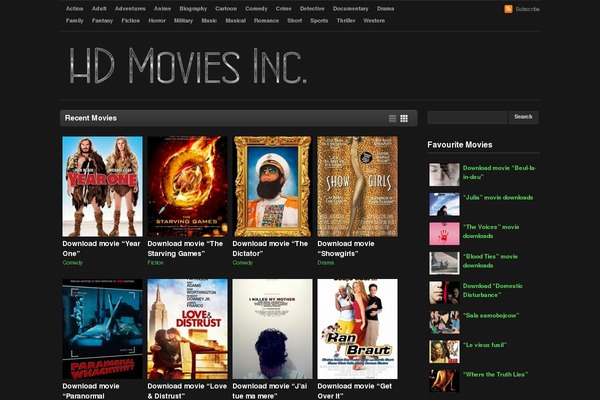Open "Where the Truth Lies" link

coord(496,374)
